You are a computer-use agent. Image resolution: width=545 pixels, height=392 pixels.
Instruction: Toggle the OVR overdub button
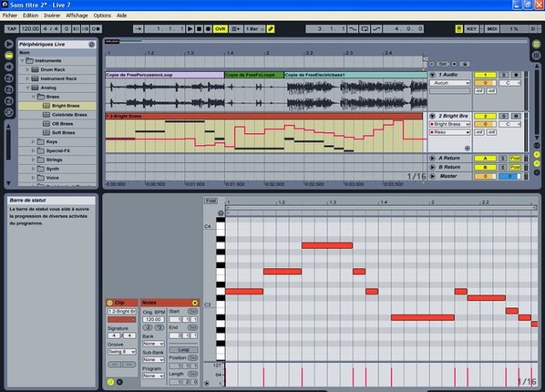[x=221, y=29]
